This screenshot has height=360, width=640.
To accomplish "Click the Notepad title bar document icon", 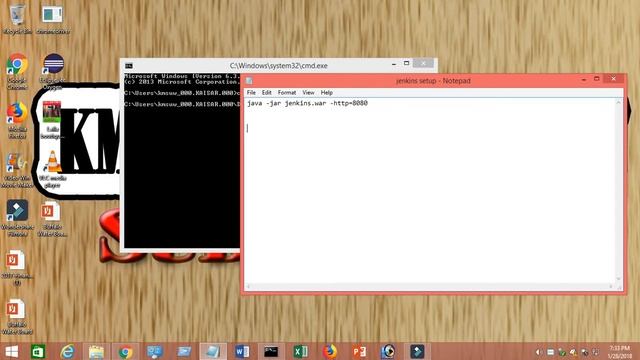I will (x=249, y=81).
